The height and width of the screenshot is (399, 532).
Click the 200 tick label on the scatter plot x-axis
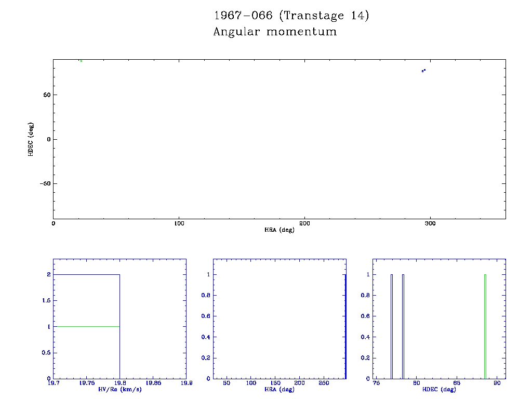(304, 223)
